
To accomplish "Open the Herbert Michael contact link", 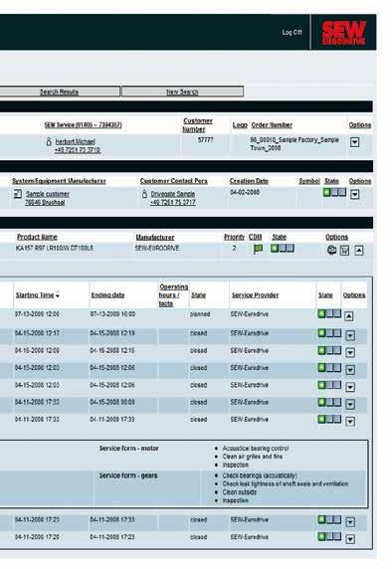I will [76, 141].
